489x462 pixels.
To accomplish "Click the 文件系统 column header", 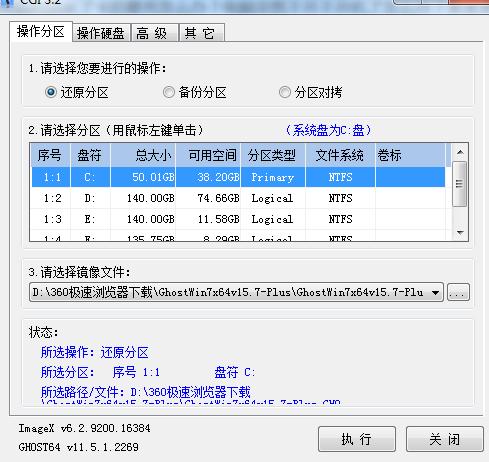I will tap(340, 155).
